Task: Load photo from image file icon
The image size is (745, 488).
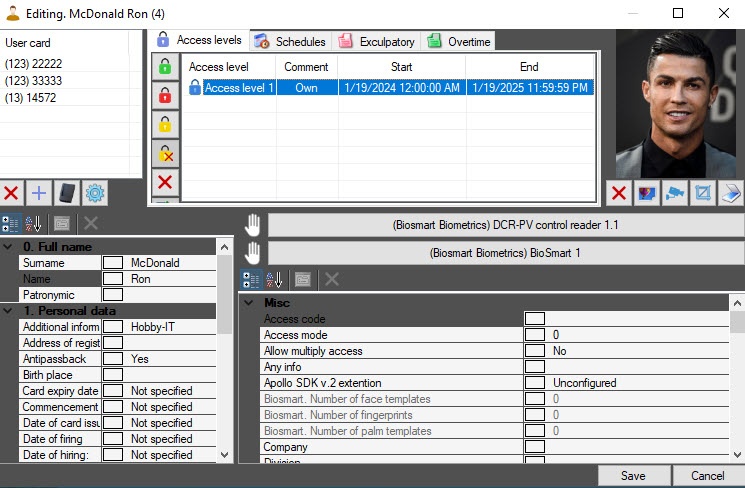Action: coord(647,193)
